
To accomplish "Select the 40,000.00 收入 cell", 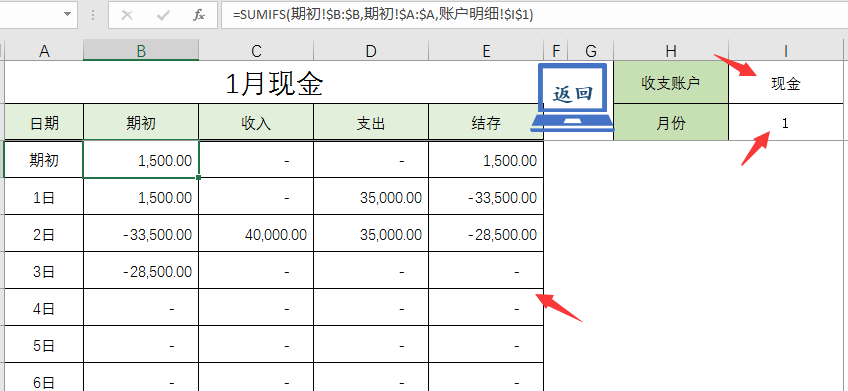I will [256, 234].
